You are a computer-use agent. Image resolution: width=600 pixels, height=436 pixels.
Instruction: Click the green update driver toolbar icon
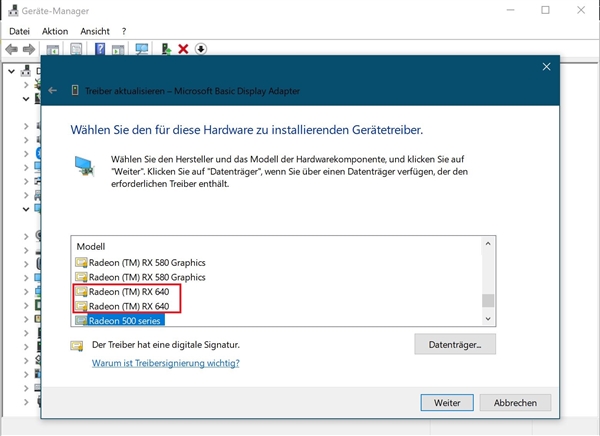click(166, 49)
